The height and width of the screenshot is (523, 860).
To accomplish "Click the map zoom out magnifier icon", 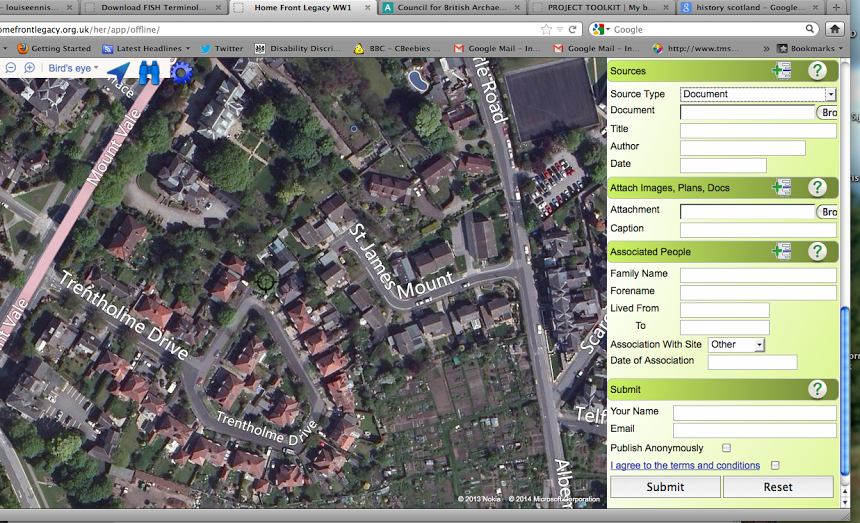I will 11,68.
